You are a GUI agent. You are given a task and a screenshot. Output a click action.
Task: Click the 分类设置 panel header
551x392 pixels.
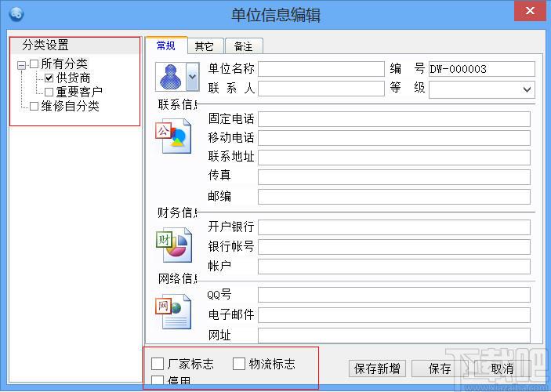point(74,45)
